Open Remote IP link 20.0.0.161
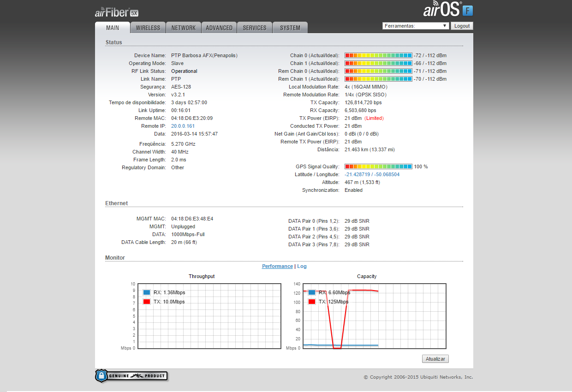The width and height of the screenshot is (572, 392). click(183, 126)
